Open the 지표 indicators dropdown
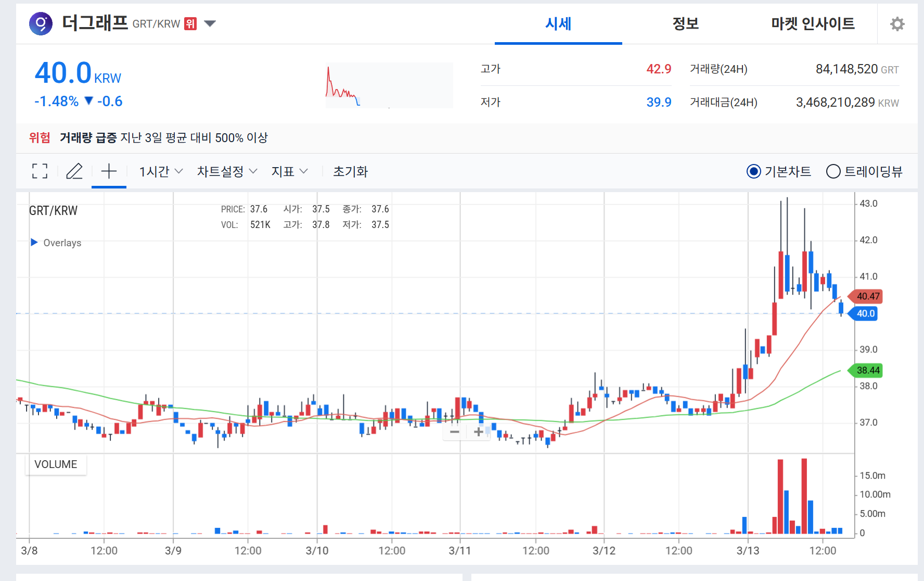Image resolution: width=924 pixels, height=581 pixels. 289,171
